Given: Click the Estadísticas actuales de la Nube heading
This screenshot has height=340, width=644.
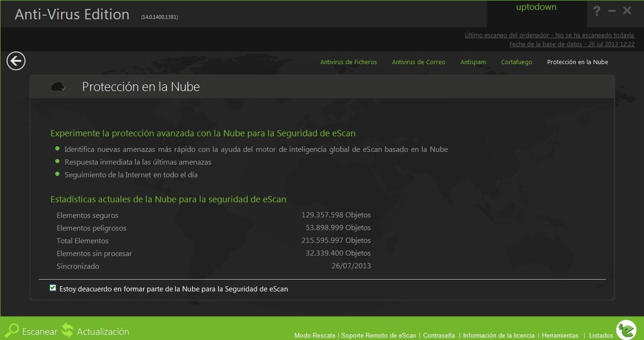Looking at the screenshot, I should click(168, 199).
